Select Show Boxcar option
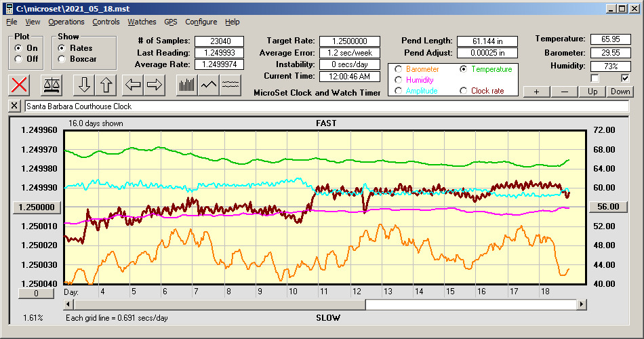 [x=62, y=59]
